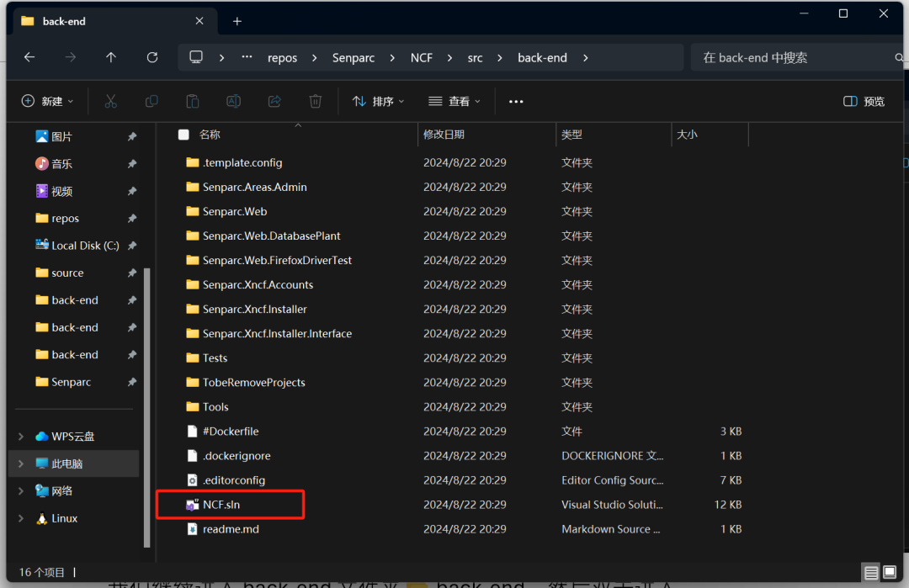Open the new tab plus button

237,21
